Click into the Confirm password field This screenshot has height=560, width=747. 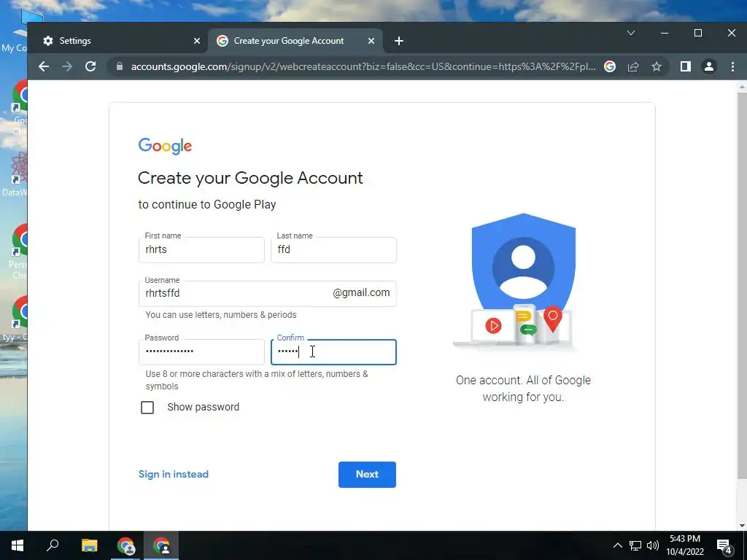tap(333, 352)
